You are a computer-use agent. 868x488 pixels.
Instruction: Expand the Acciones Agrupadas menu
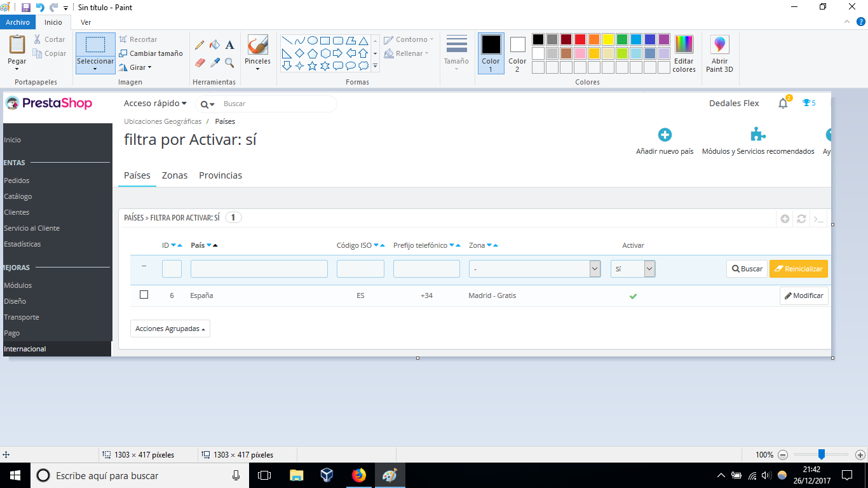(x=170, y=329)
